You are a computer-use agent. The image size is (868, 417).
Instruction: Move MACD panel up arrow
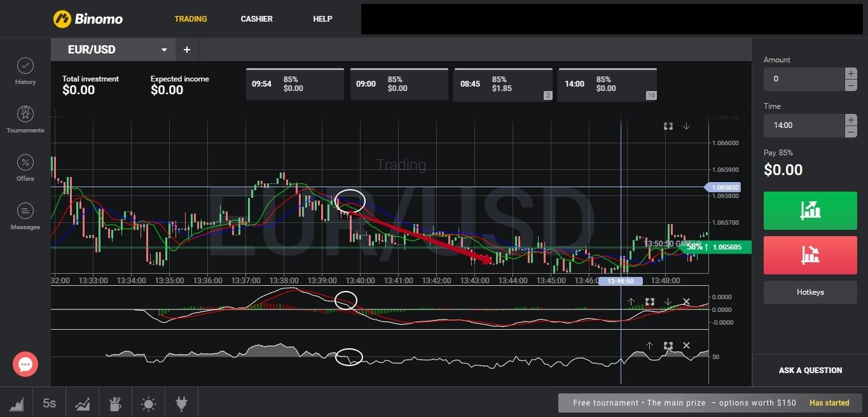[x=631, y=302]
